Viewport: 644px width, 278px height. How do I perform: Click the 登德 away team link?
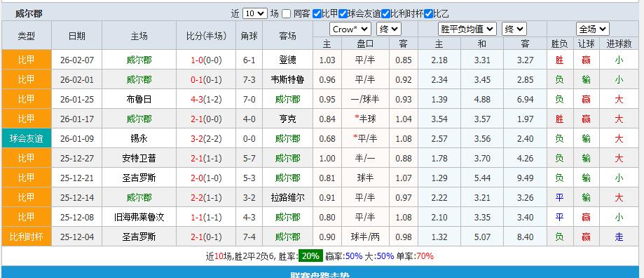pos(287,60)
